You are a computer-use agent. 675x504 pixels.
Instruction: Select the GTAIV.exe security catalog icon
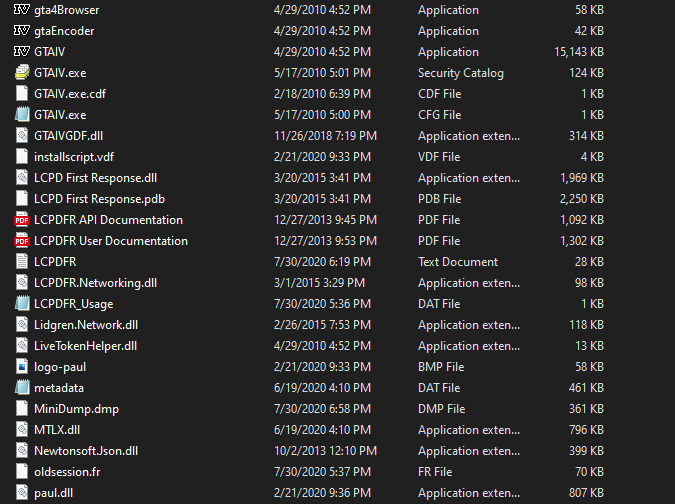[22, 73]
